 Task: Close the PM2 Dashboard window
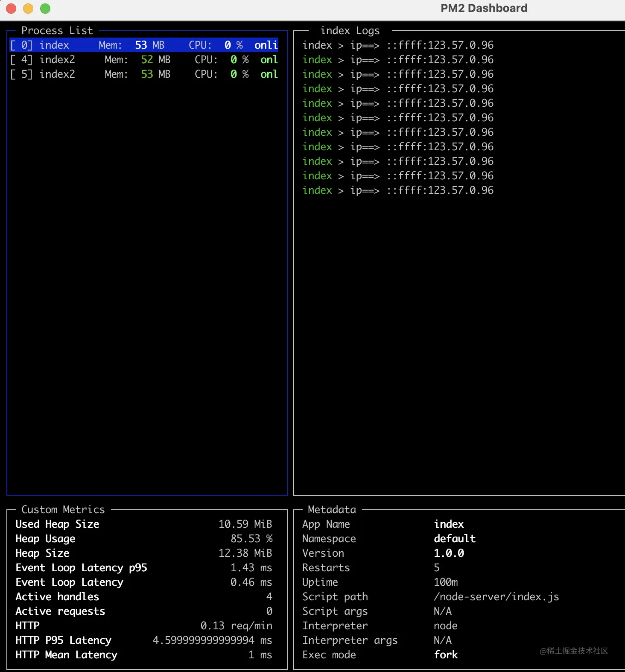pyautogui.click(x=11, y=9)
